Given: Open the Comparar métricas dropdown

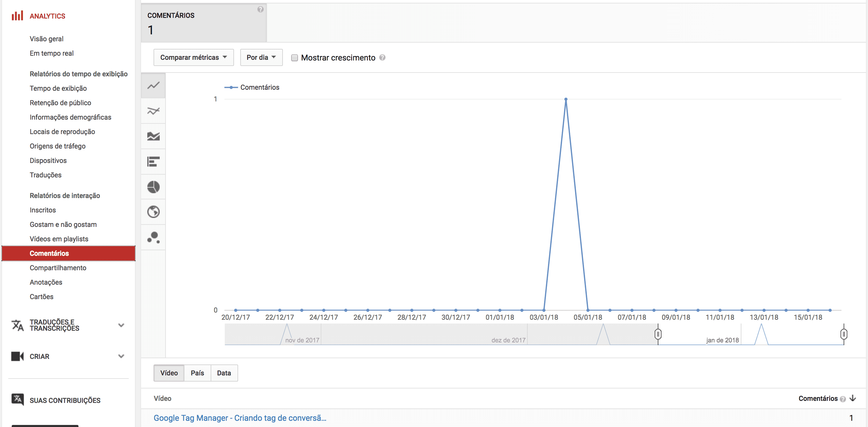Looking at the screenshot, I should 193,57.
